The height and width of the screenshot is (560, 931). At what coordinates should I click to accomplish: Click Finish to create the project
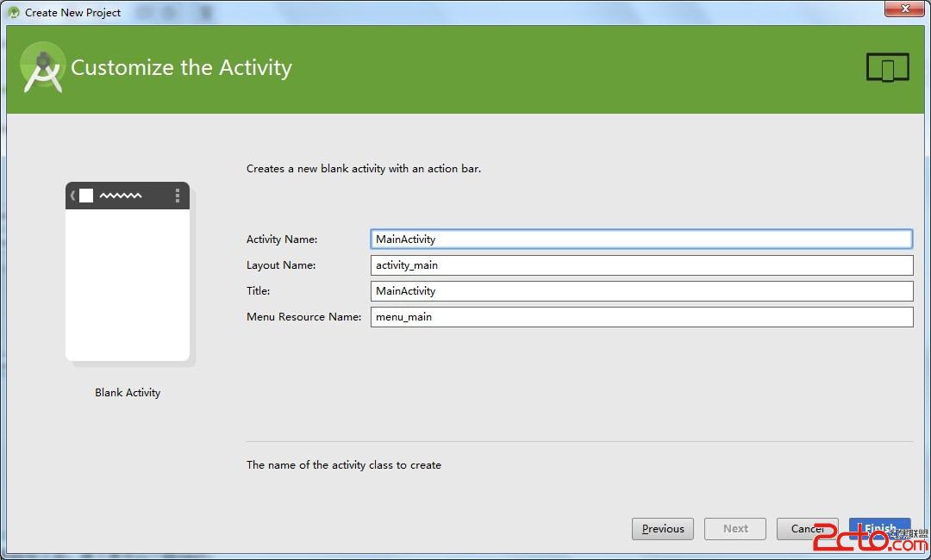[x=879, y=528]
